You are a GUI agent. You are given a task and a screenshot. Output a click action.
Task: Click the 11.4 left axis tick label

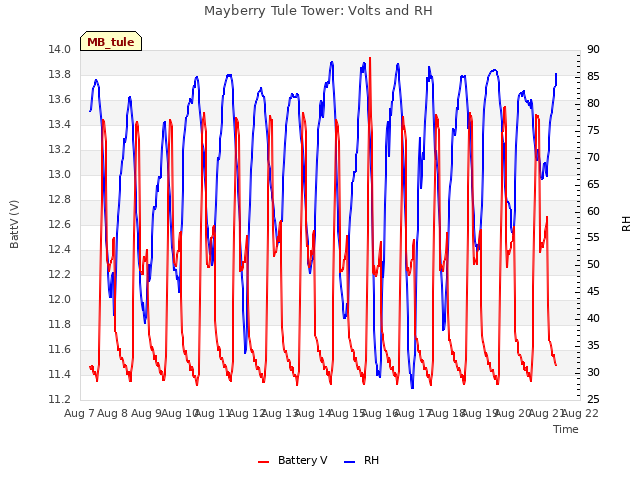(60, 374)
